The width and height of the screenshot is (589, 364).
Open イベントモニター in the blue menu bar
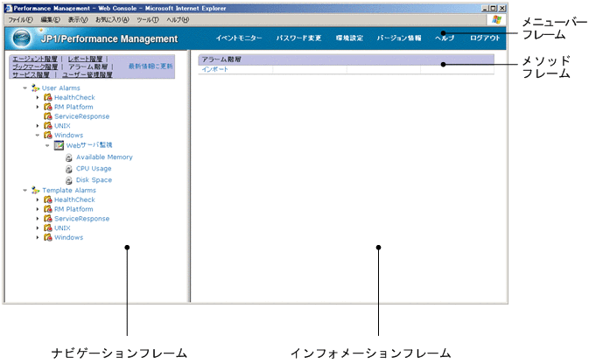[x=239, y=38]
